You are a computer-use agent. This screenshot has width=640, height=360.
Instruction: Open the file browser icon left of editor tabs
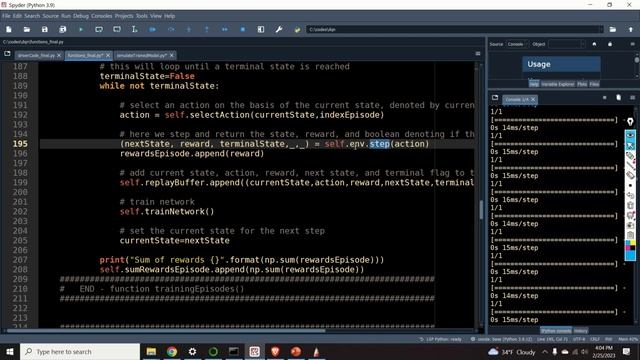(x=7, y=54)
